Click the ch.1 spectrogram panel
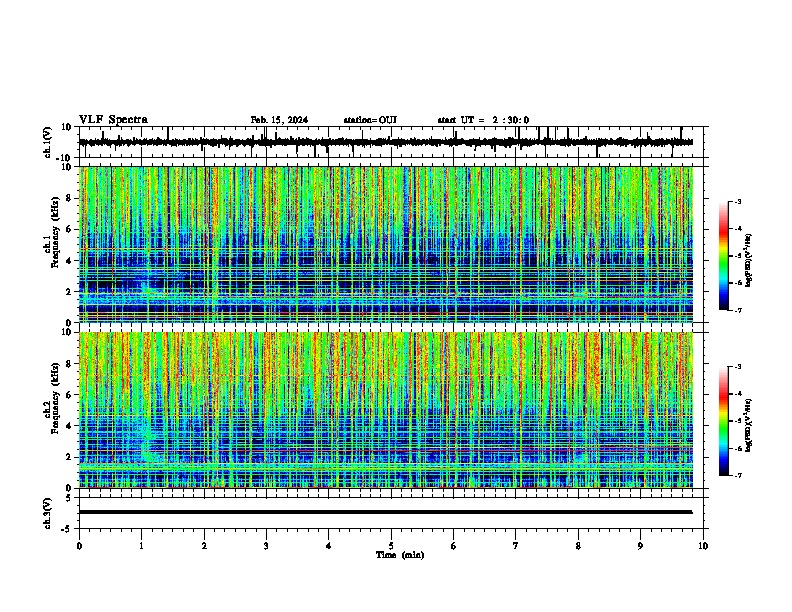 [x=386, y=244]
